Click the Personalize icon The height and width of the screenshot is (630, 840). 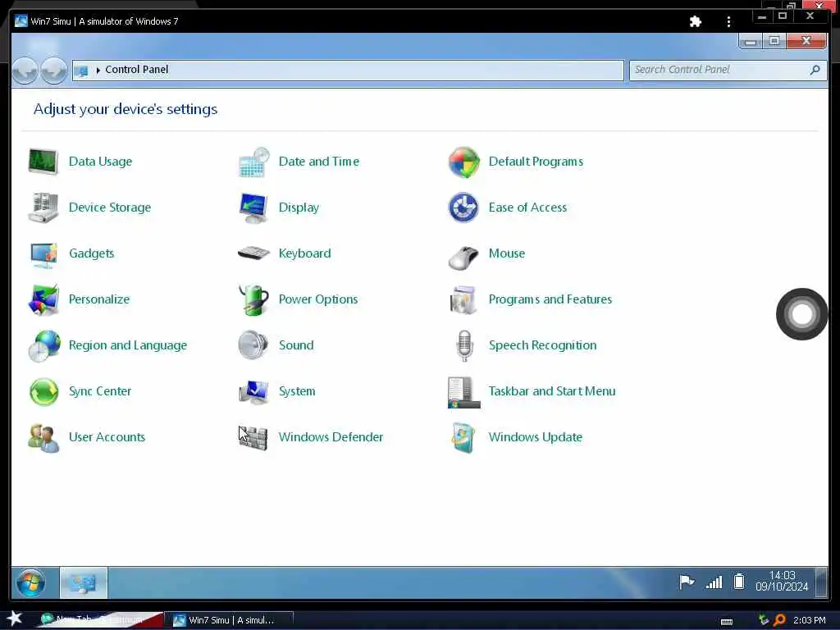click(43, 299)
